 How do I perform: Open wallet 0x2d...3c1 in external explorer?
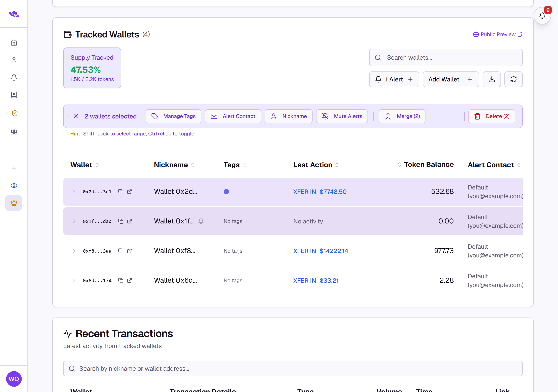129,192
